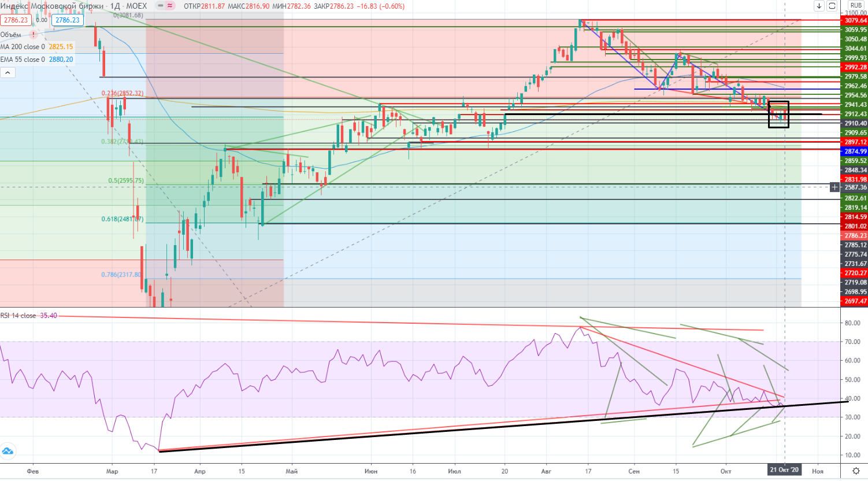Viewport: 868px width, 481px height.
Task: Open the RUB currency dropdown
Action: click(856, 5)
